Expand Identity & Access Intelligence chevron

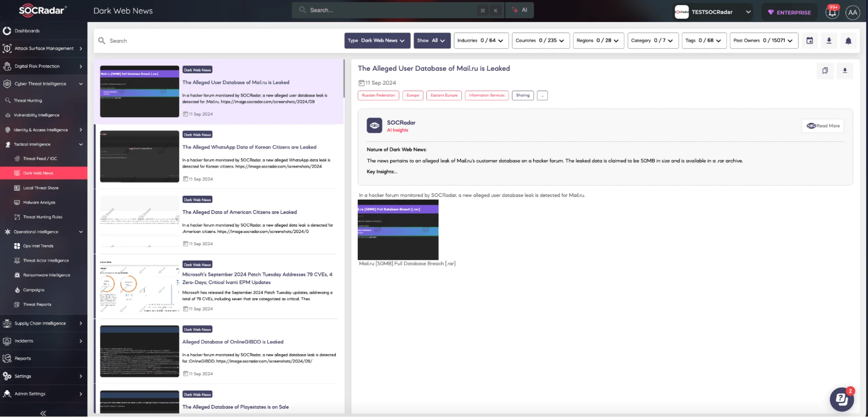(81, 130)
